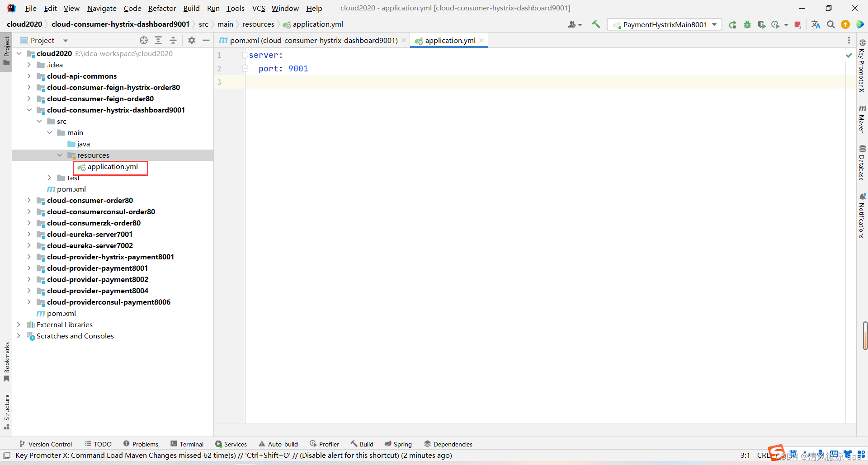Select pom.xml under dashboard9001 module
This screenshot has height=465, width=868.
(x=71, y=189)
